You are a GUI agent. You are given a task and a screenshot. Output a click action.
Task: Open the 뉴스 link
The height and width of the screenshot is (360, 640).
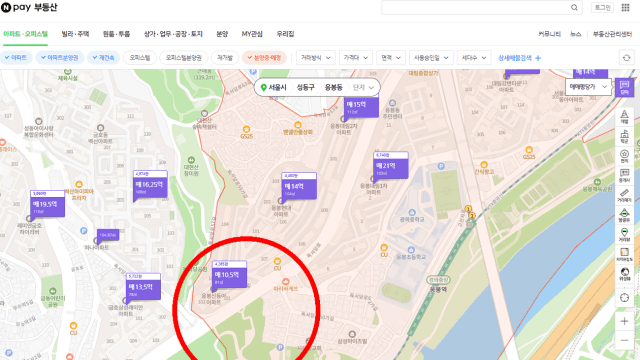[x=575, y=34]
